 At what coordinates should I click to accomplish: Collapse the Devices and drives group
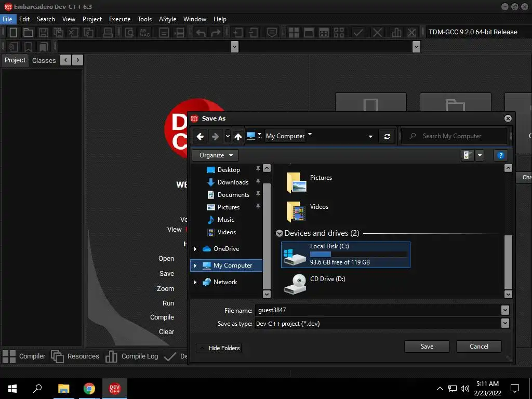click(x=279, y=233)
